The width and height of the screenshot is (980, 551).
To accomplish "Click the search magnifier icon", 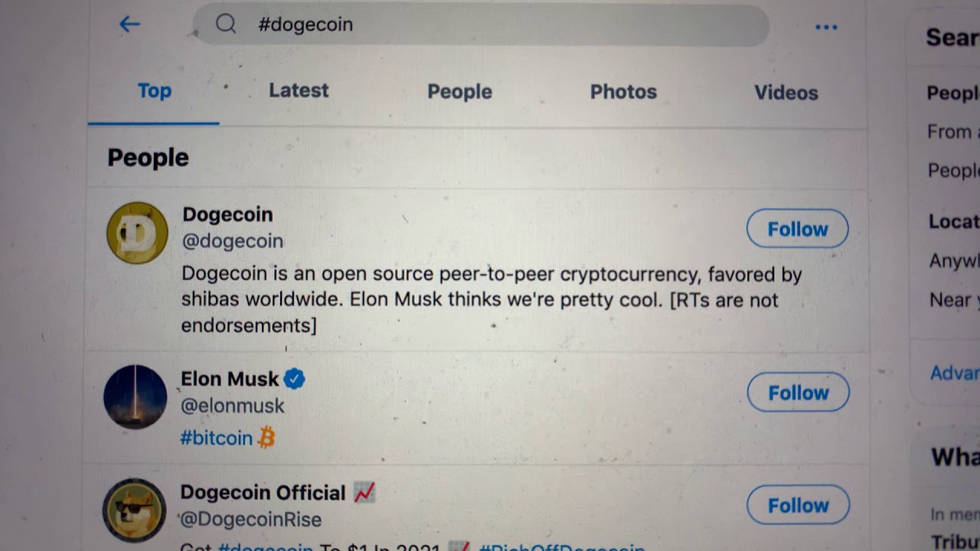I will [225, 24].
